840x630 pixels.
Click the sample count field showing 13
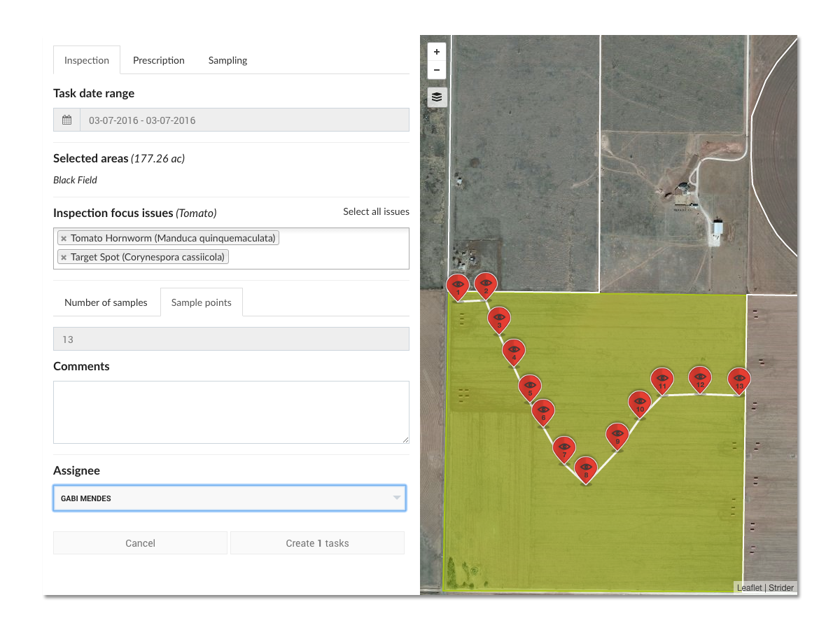click(x=231, y=339)
